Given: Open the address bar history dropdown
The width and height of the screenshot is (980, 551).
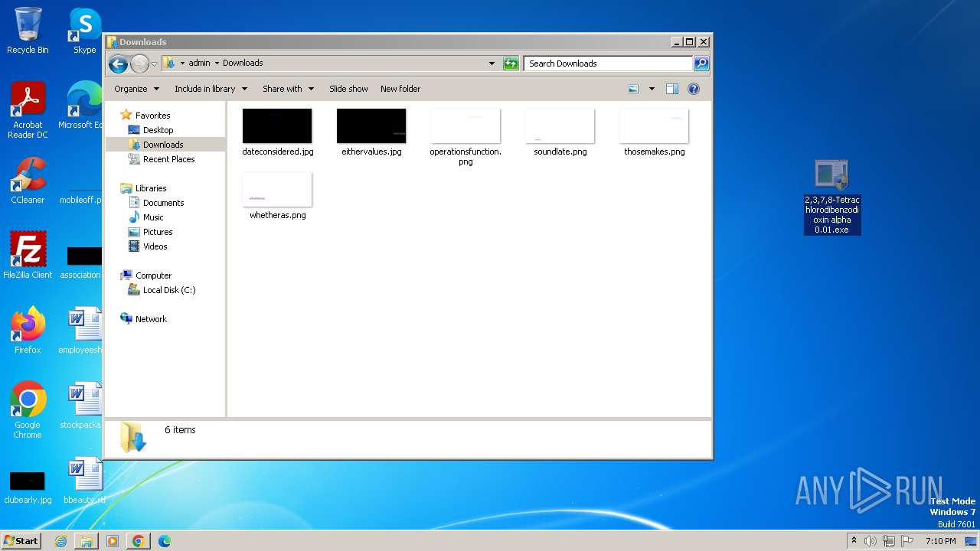Looking at the screenshot, I should pos(492,64).
